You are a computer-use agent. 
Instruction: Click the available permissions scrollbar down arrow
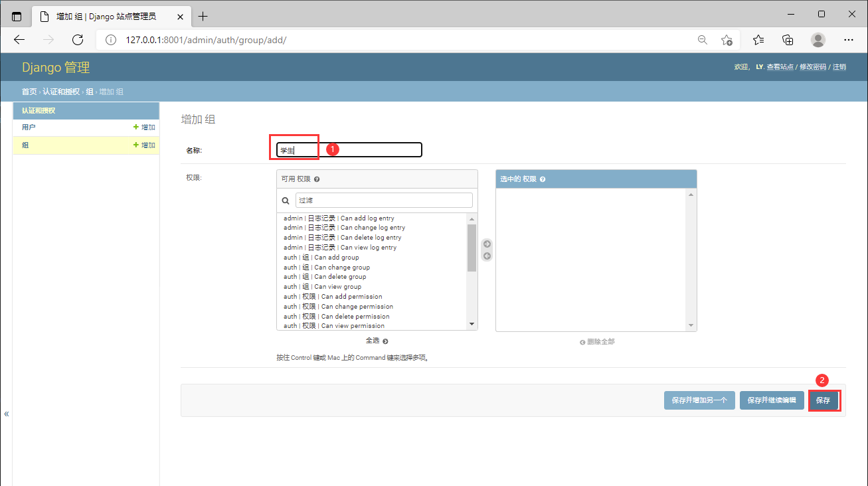coord(472,324)
